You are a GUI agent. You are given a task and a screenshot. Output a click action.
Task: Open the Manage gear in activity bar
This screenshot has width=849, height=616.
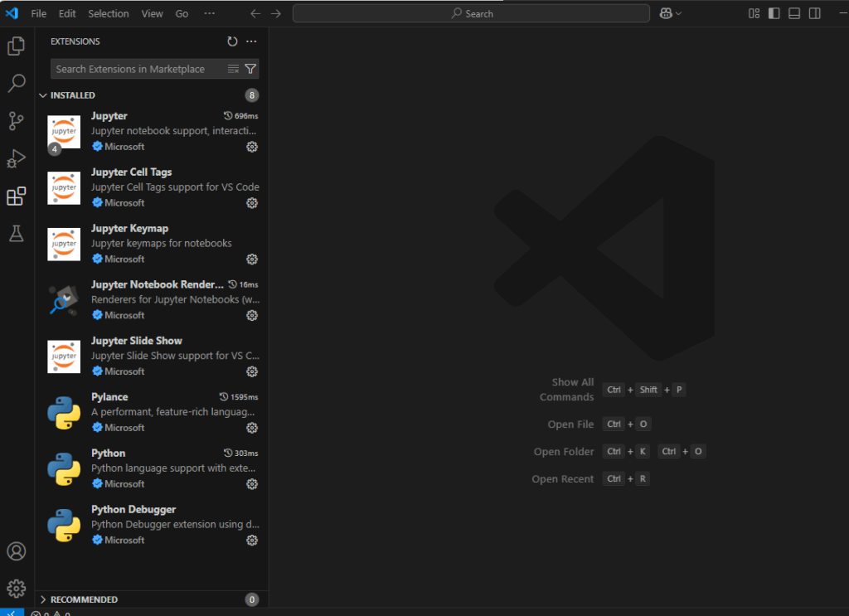click(x=17, y=589)
